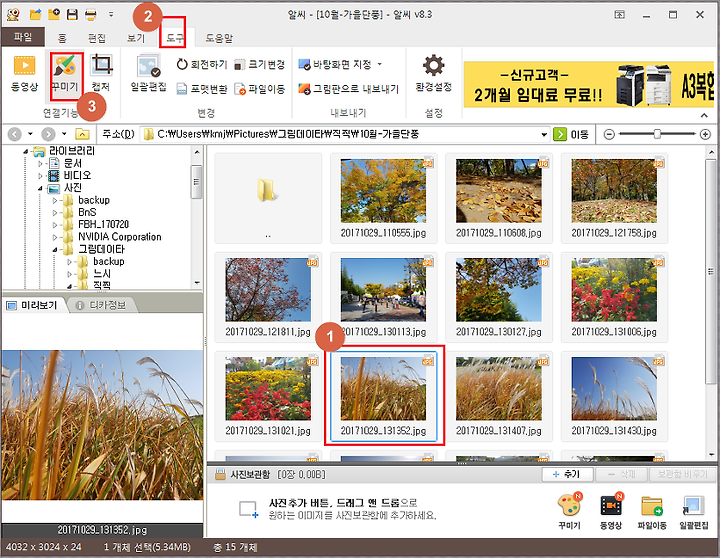The width and height of the screenshot is (720, 558).
Task: Click 일괄편집 icon in photo tray
Action: (x=693, y=511)
